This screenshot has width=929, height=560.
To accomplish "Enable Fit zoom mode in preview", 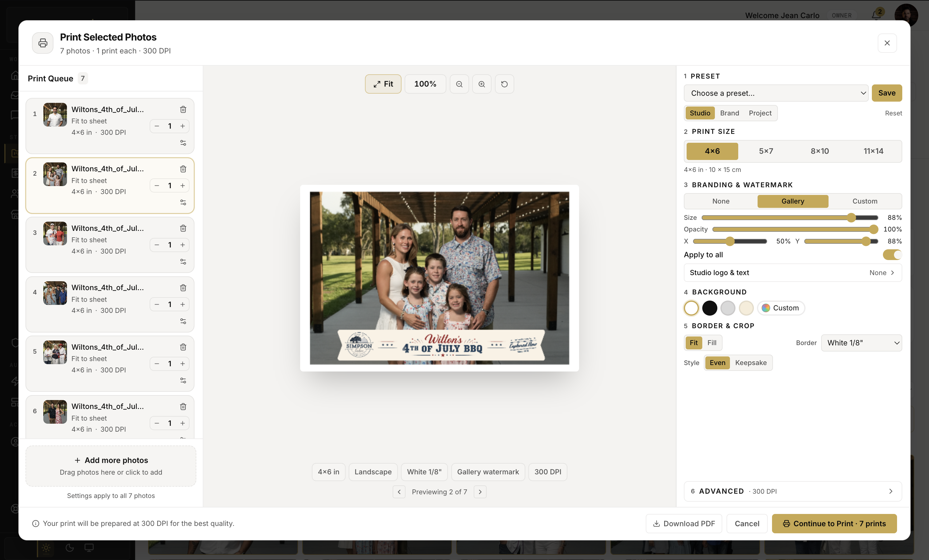I will coord(383,84).
